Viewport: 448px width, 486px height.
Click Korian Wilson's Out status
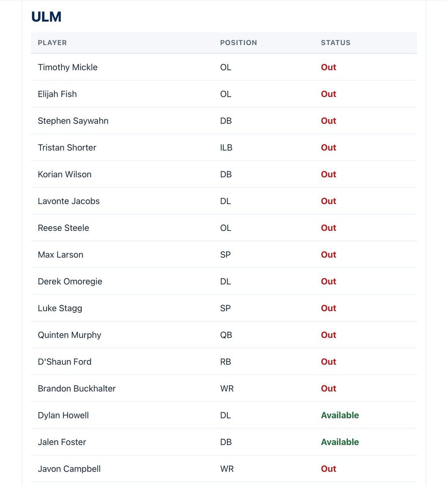point(329,174)
